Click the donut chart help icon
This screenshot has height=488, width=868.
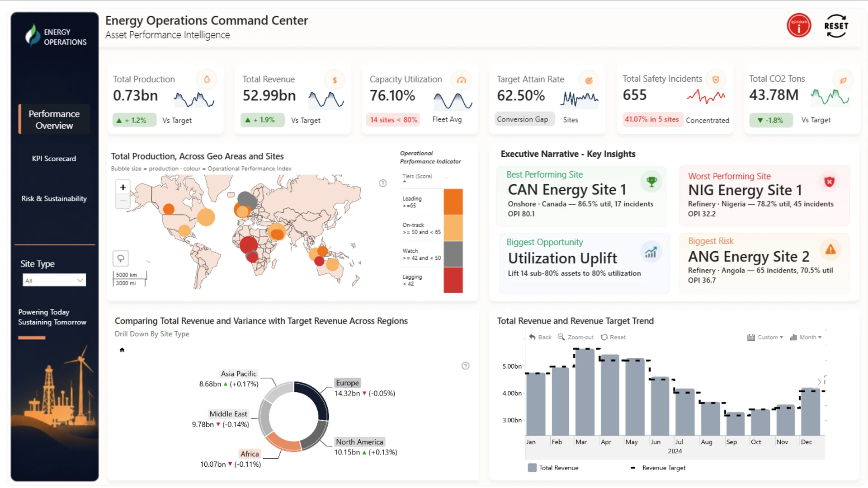(x=465, y=366)
